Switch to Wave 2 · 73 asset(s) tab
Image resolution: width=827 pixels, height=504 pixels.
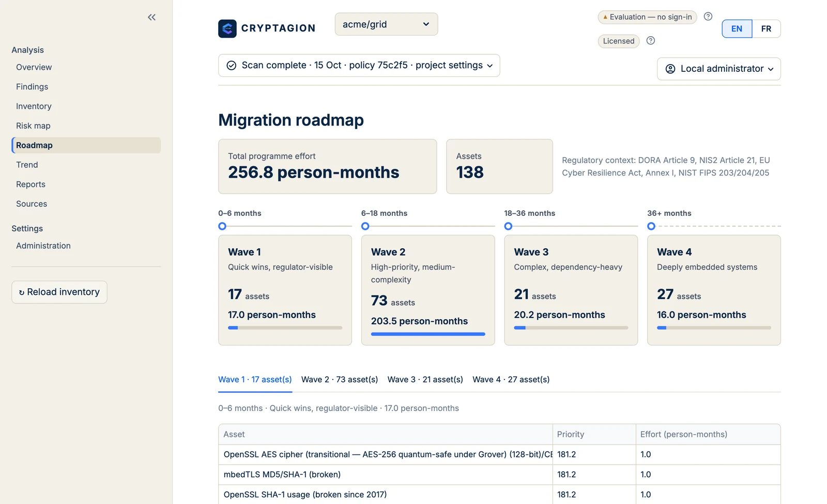tap(340, 380)
